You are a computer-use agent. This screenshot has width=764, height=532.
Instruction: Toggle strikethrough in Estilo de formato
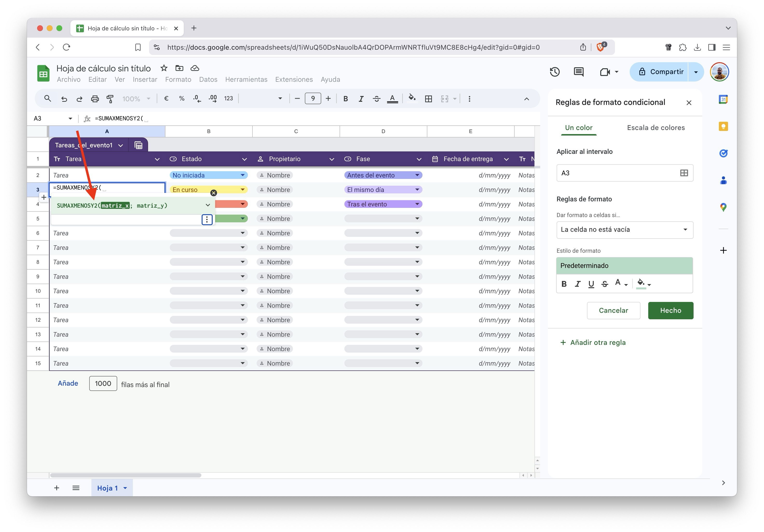[x=605, y=284]
